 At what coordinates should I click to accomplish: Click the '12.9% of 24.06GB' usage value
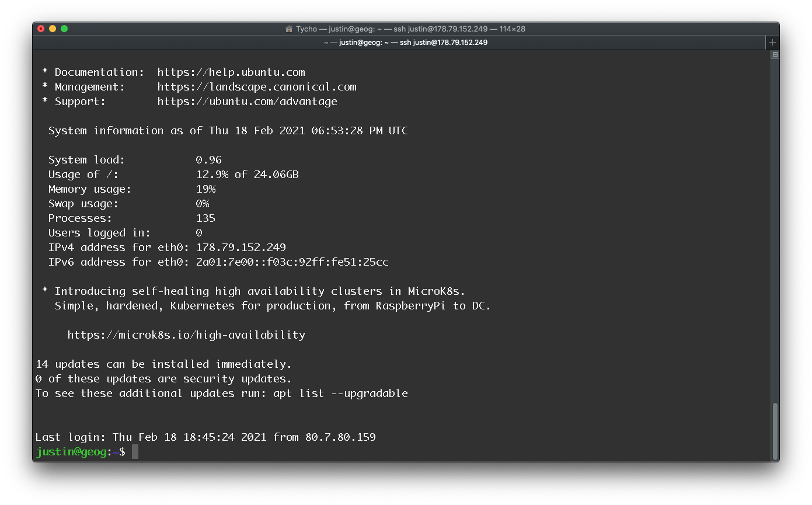point(248,175)
